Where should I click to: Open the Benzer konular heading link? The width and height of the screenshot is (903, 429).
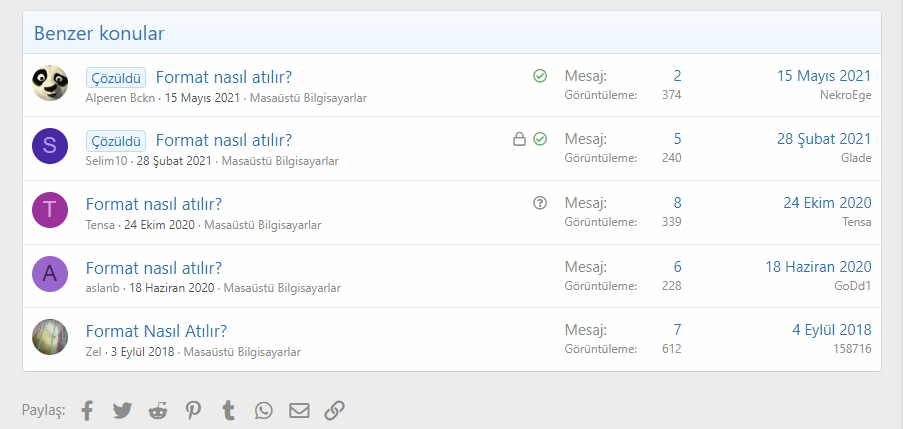click(99, 33)
